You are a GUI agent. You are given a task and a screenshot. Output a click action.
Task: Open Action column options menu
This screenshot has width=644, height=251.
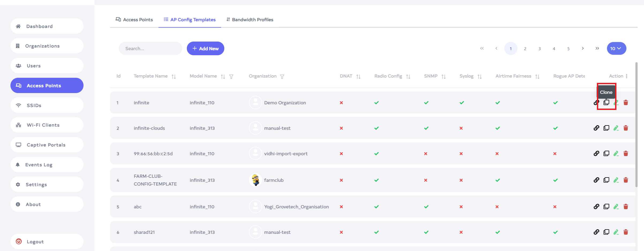[x=627, y=76]
